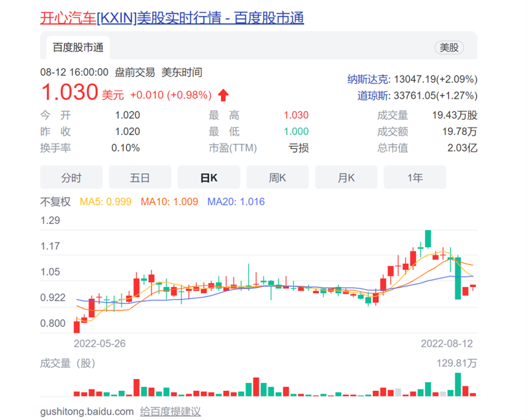Open the 开心汽车[KXIN]美股实时行情 title link
This screenshot has height=420, width=527.
172,18
